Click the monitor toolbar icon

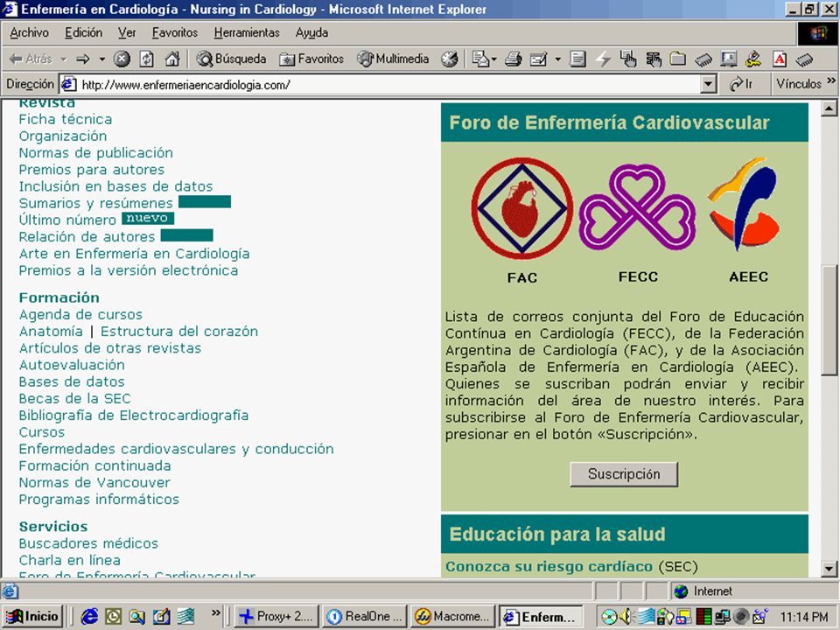pos(729,59)
